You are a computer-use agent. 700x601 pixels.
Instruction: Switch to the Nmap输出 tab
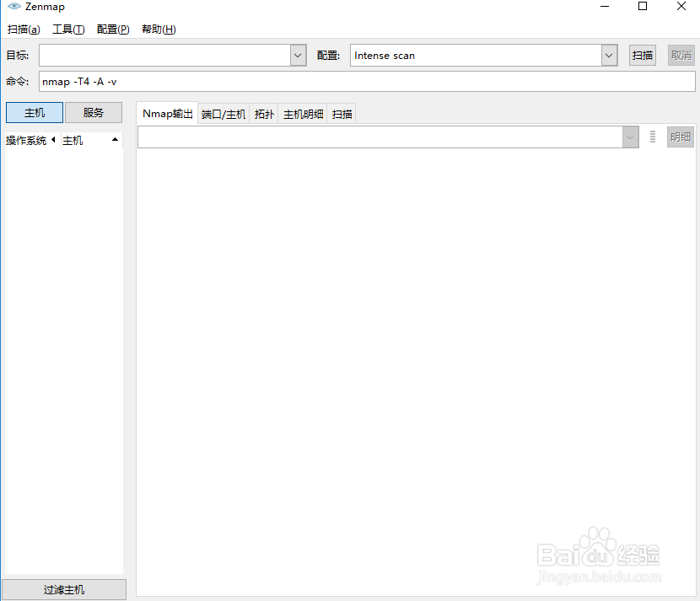[168, 114]
